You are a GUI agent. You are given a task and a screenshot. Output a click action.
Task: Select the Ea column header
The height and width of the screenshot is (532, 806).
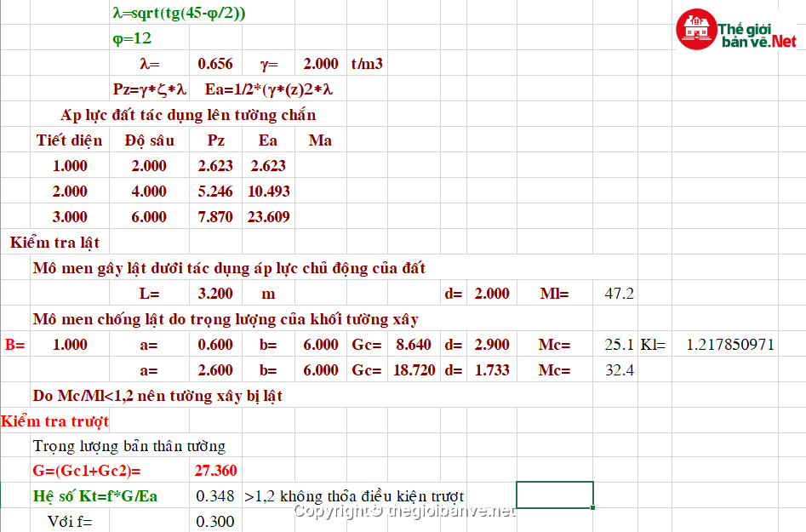[x=268, y=140]
